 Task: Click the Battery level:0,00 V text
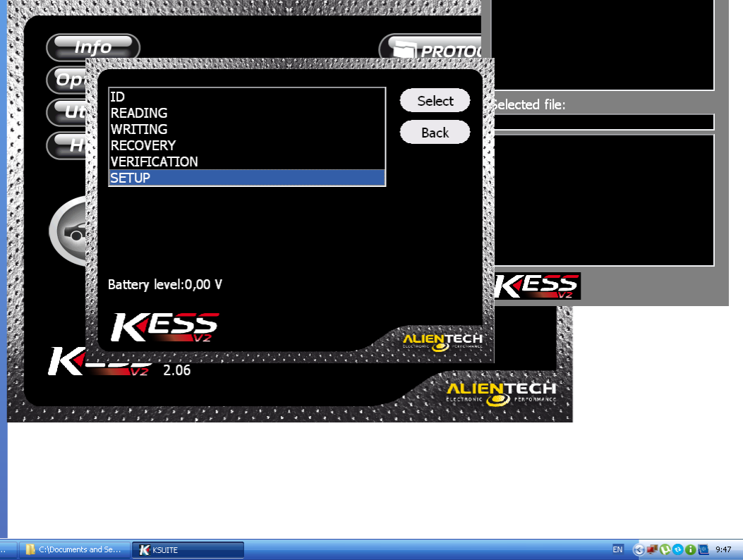click(165, 285)
